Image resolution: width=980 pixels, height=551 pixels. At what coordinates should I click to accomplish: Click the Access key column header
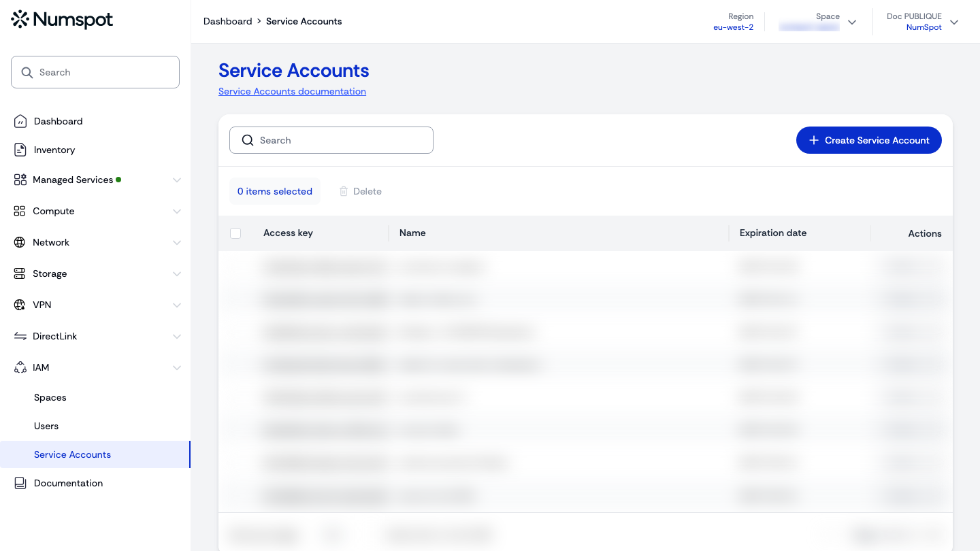tap(288, 233)
